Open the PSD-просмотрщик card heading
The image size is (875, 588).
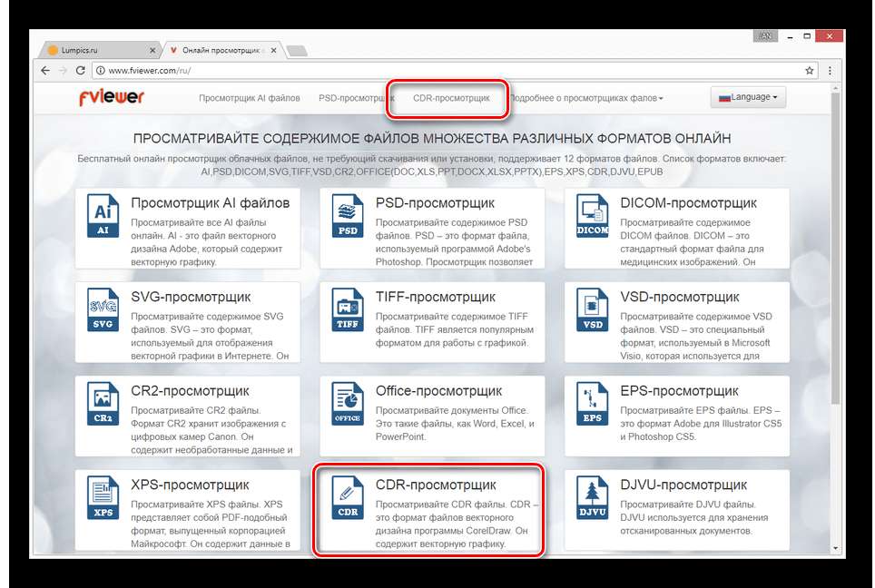pos(435,203)
